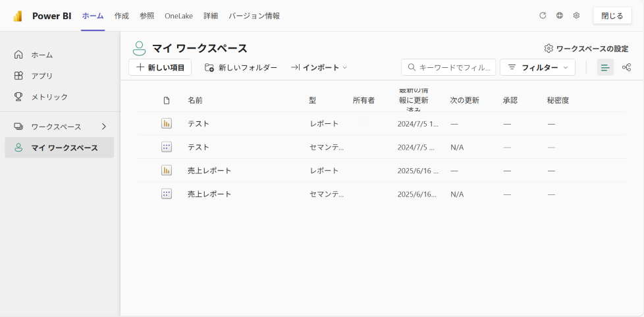
Task: Open メトリック in the sidebar
Action: 49,97
